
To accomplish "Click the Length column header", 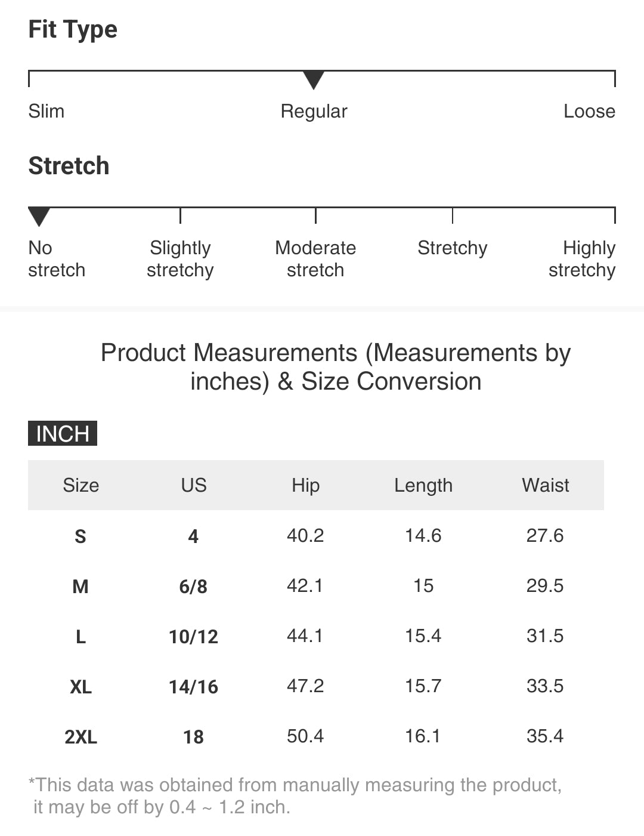I will click(423, 485).
